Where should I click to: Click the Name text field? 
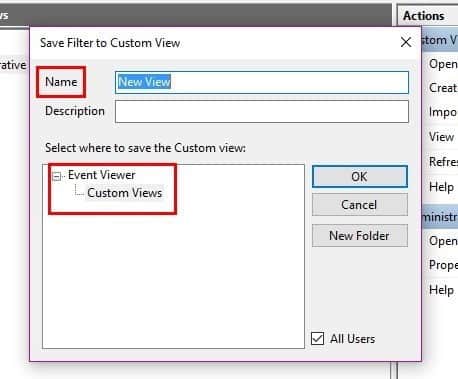[262, 82]
